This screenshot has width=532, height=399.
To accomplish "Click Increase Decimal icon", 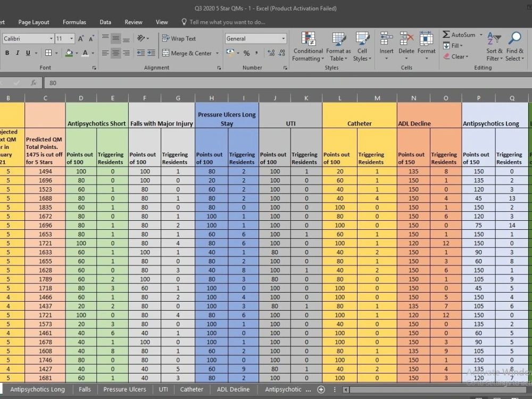I will (271, 53).
